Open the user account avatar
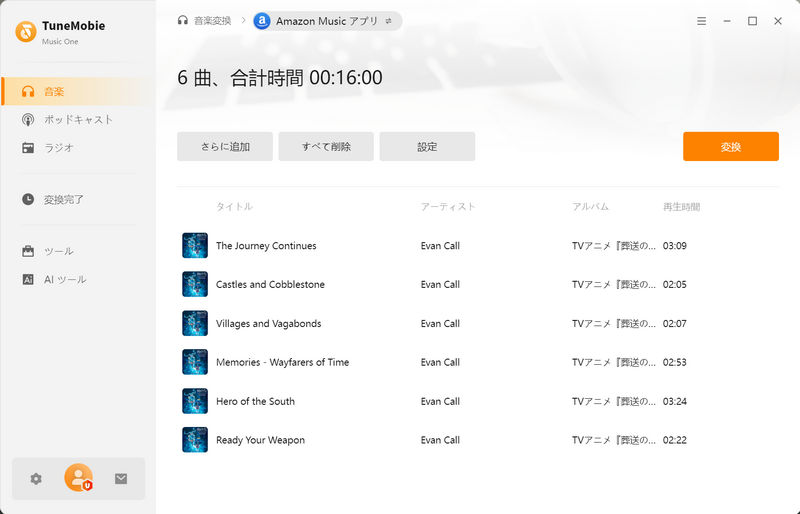This screenshot has width=800, height=514. click(x=78, y=478)
